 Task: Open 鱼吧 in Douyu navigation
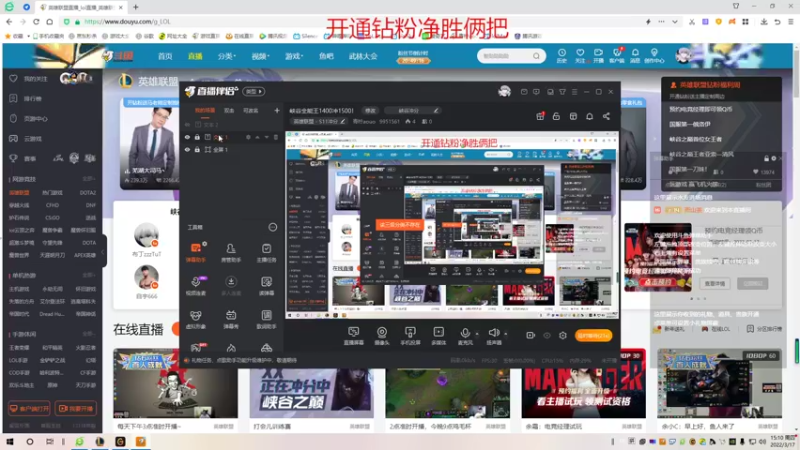[326, 56]
